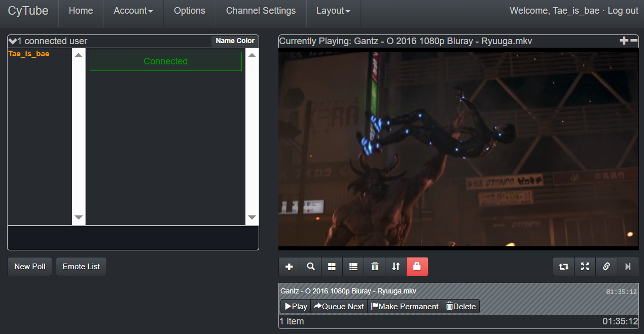Enlarge the video with the plus icon

[x=624, y=41]
